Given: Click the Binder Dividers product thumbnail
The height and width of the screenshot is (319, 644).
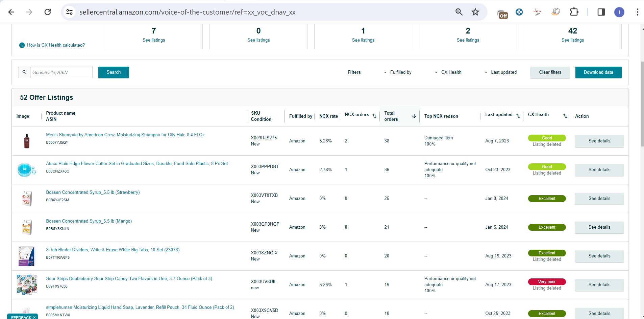Looking at the screenshot, I should (27, 256).
